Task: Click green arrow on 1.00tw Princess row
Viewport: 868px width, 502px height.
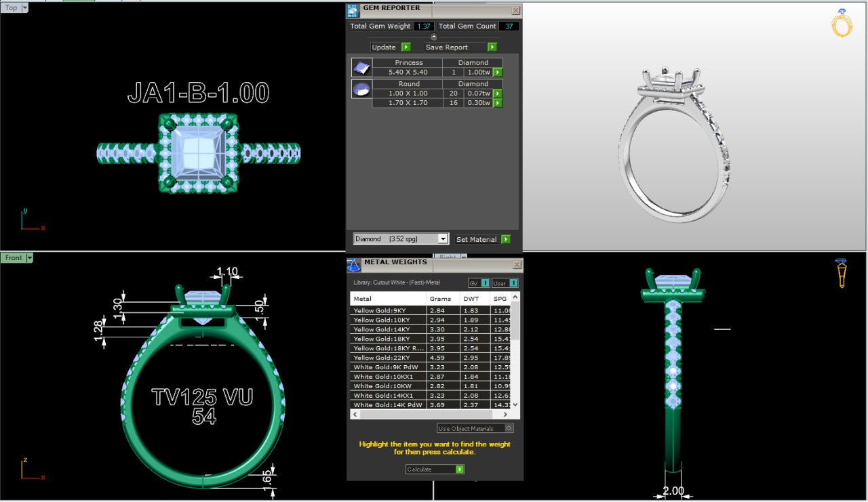Action: 497,72
